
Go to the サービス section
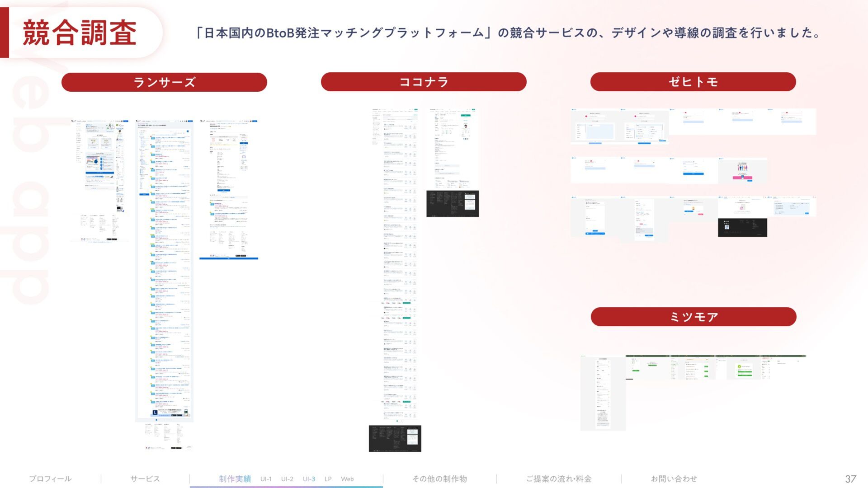click(145, 479)
